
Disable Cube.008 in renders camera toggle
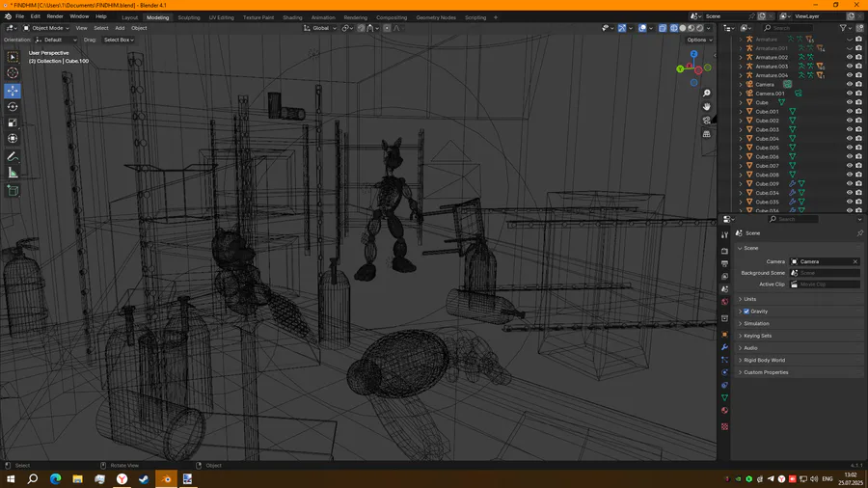pyautogui.click(x=858, y=175)
